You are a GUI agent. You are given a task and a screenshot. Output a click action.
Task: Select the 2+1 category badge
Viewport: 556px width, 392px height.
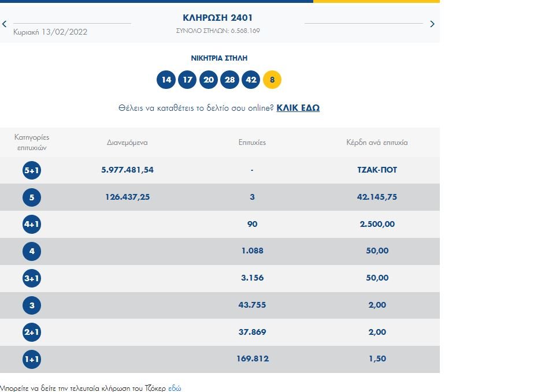pyautogui.click(x=32, y=332)
